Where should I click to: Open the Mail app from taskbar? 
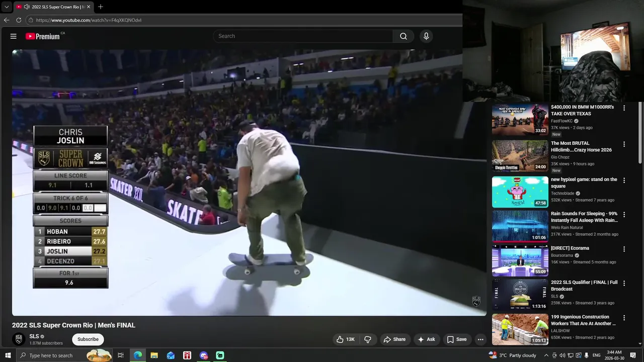[x=171, y=355]
